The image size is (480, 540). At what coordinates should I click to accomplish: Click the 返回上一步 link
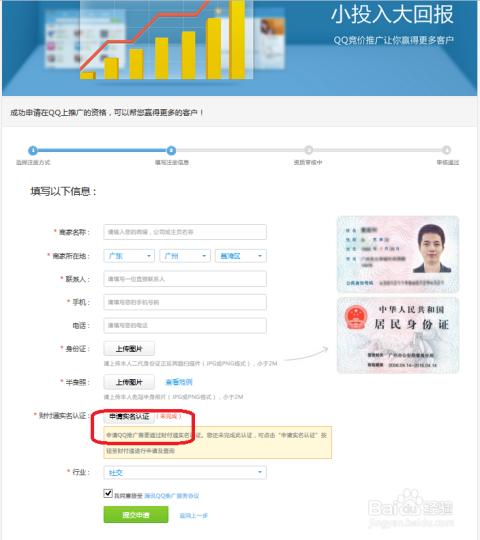click(x=194, y=516)
